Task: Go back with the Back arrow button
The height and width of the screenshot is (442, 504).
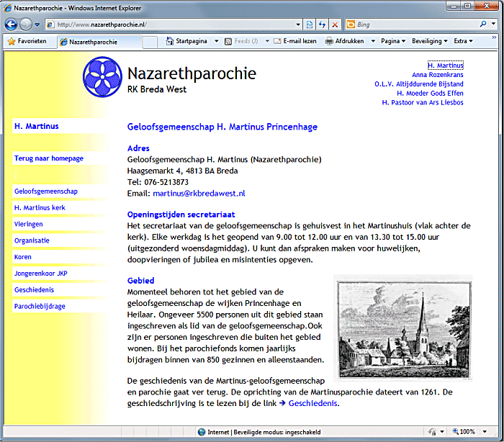Action: coord(11,24)
